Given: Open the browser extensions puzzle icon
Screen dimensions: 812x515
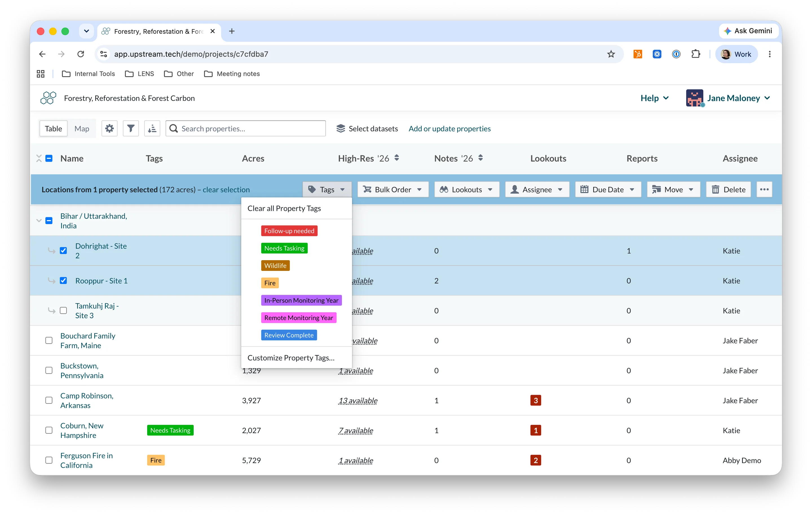Looking at the screenshot, I should click(x=696, y=54).
